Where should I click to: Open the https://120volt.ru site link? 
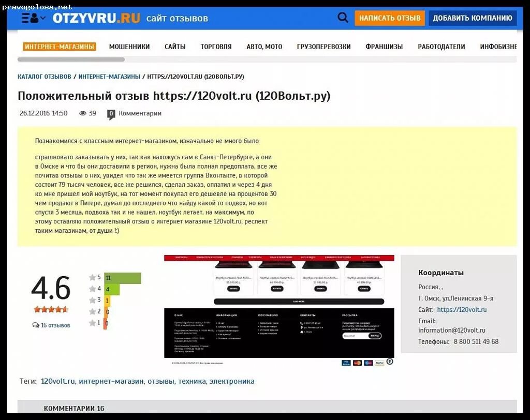(x=462, y=309)
